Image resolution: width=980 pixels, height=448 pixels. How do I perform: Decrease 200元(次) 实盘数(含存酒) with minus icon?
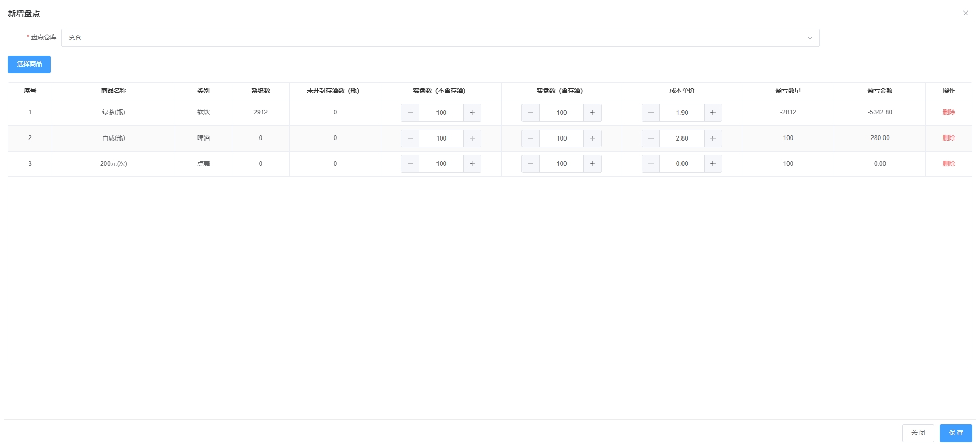[530, 164]
